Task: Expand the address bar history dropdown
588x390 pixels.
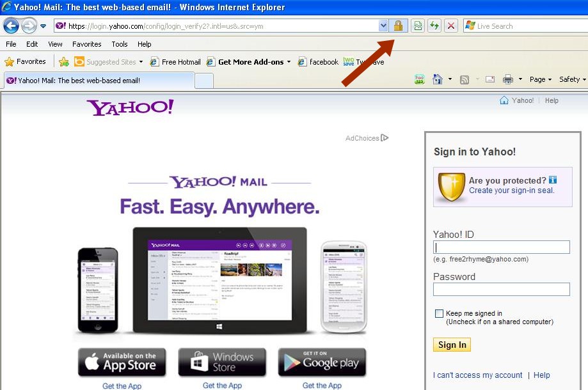Action: coord(383,26)
